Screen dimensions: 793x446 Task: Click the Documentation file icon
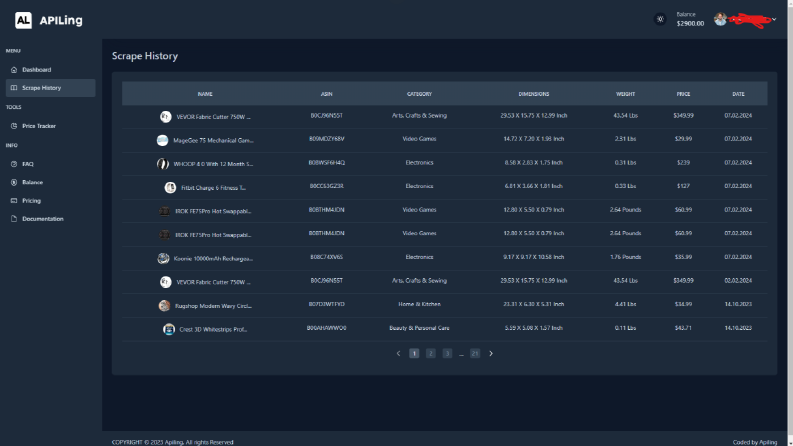(14, 219)
